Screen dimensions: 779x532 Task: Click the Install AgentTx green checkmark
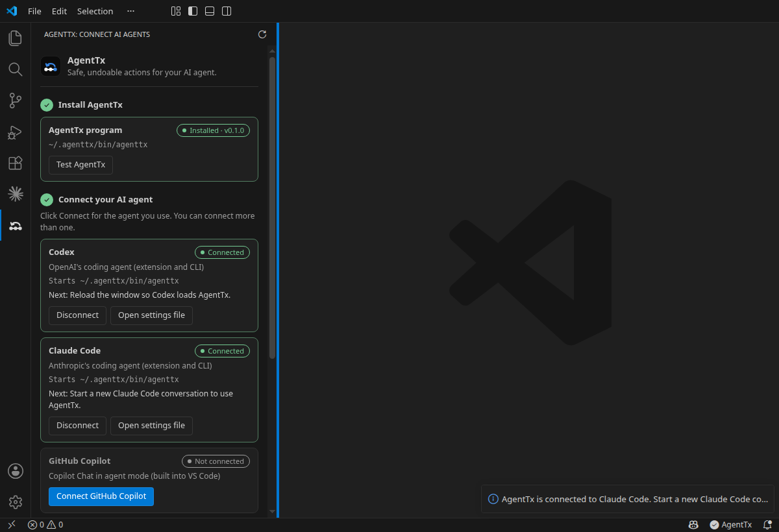pos(47,105)
